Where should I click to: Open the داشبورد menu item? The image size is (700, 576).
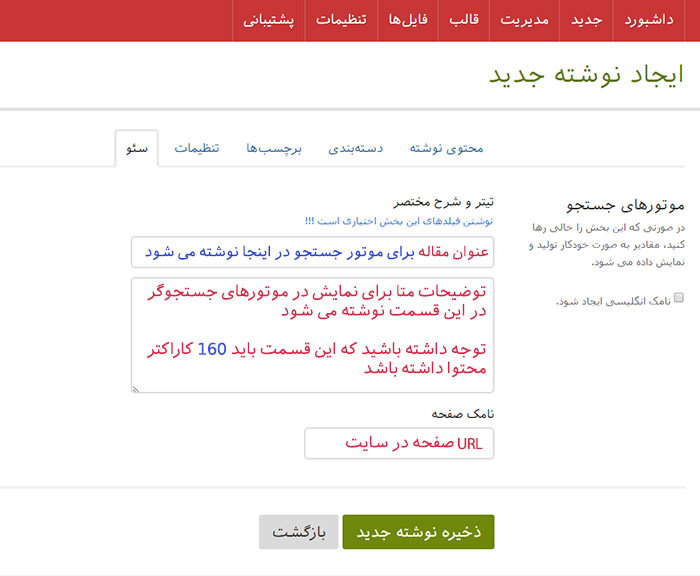tap(649, 20)
